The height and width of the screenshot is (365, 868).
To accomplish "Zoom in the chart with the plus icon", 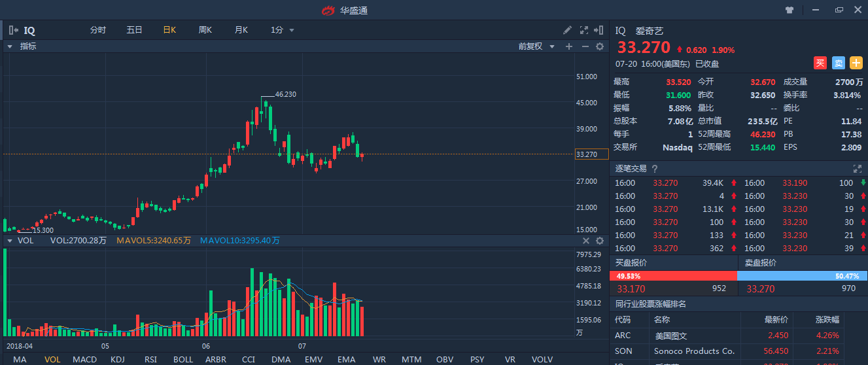I will pyautogui.click(x=569, y=46).
